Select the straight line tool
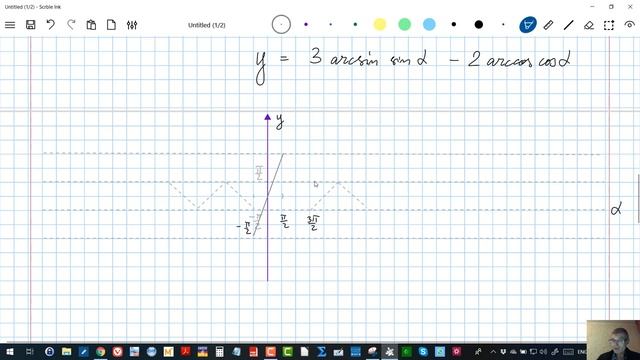The width and height of the screenshot is (640, 360). (x=569, y=25)
